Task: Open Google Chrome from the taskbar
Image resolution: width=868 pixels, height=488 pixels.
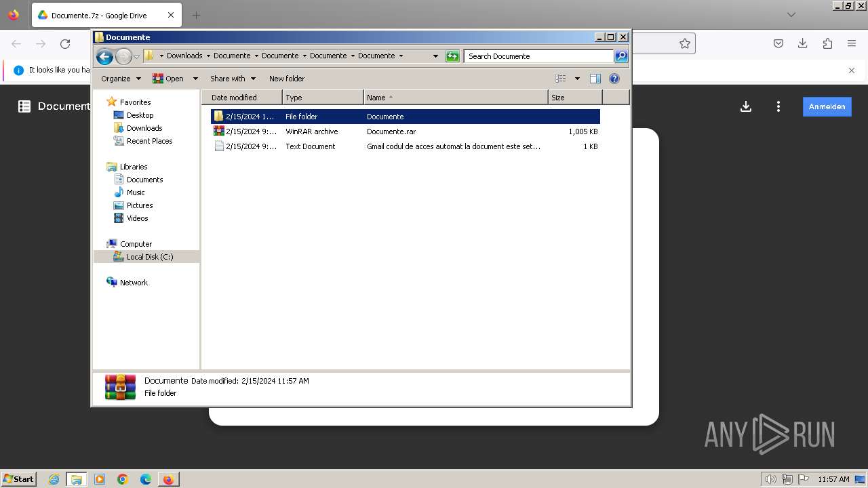Action: pyautogui.click(x=123, y=479)
